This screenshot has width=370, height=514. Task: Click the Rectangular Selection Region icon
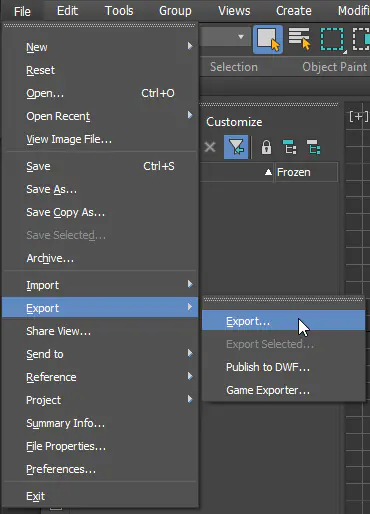tap(332, 39)
